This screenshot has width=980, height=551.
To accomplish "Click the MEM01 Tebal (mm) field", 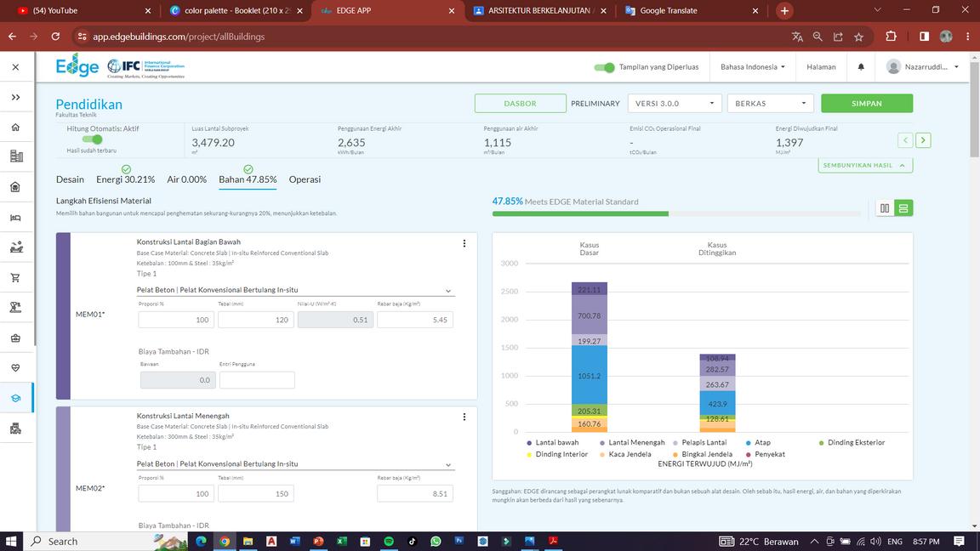I will click(255, 320).
